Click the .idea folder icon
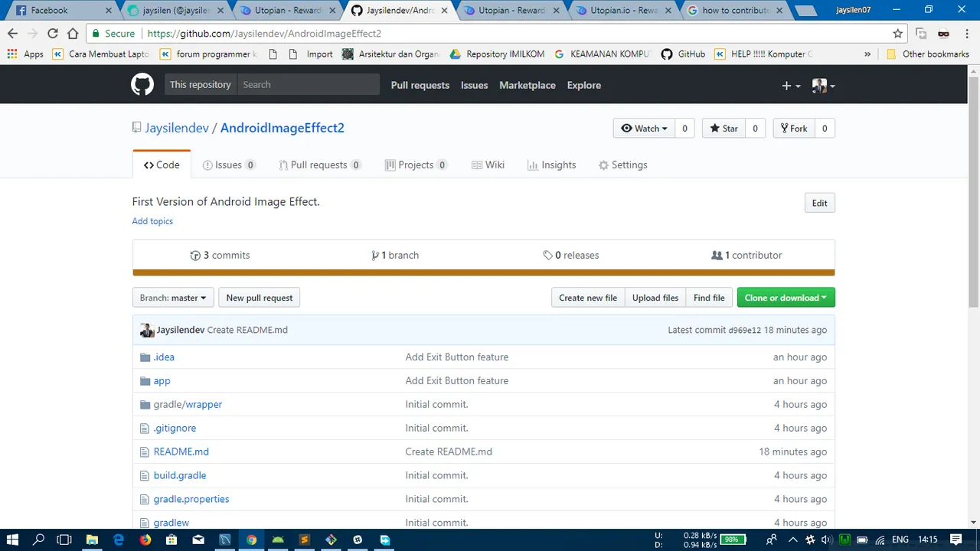980x551 pixels. click(145, 357)
